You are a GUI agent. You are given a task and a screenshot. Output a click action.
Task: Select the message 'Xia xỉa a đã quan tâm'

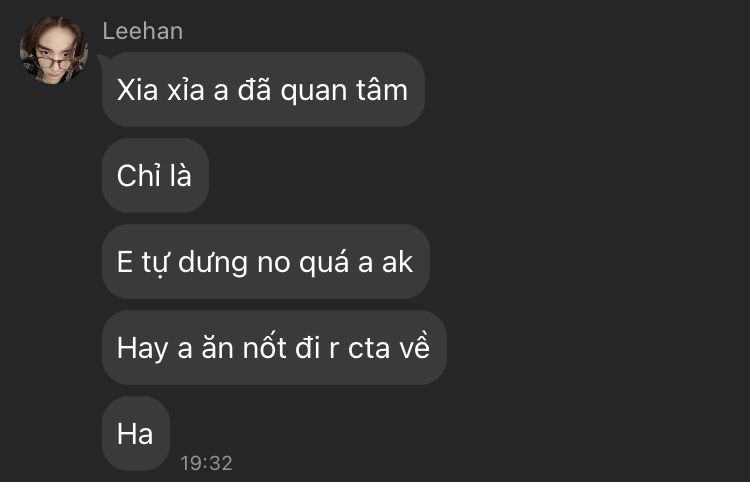tap(263, 89)
